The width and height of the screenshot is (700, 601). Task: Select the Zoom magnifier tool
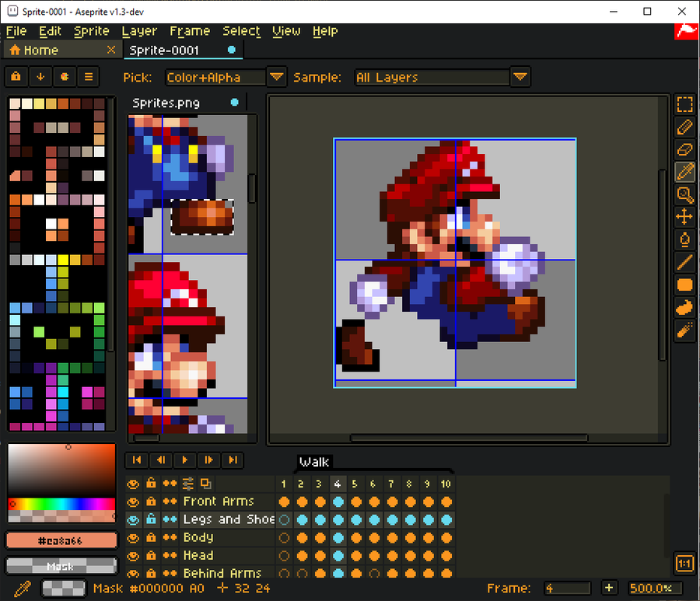click(x=684, y=194)
